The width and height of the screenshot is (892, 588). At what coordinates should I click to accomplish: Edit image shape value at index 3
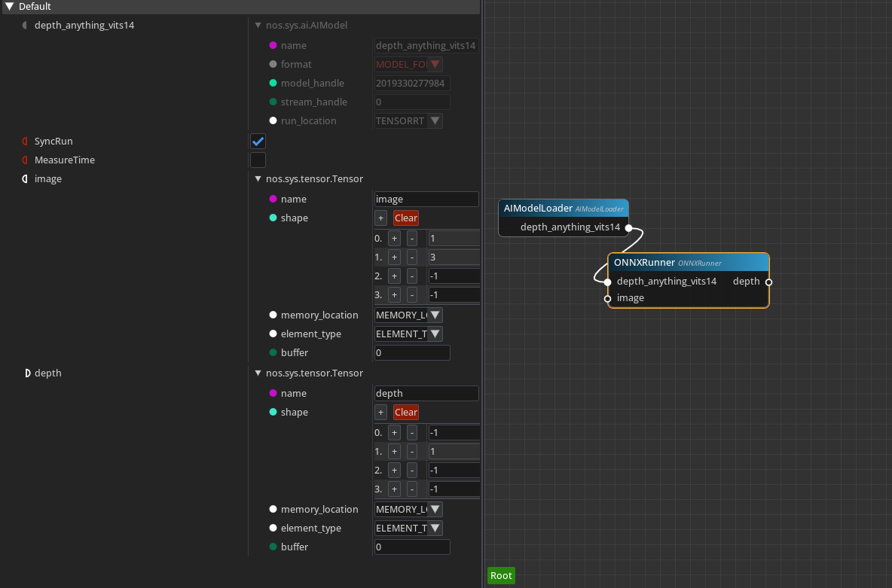(454, 294)
